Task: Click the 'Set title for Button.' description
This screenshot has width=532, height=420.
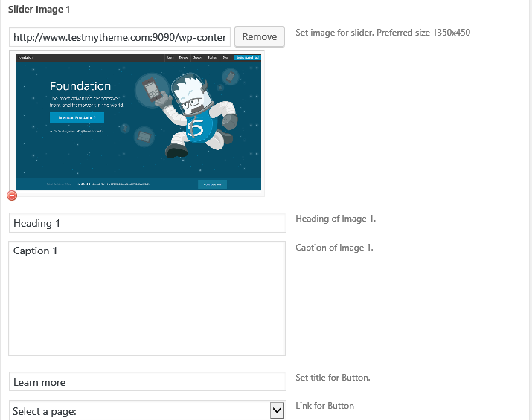Action: point(333,378)
